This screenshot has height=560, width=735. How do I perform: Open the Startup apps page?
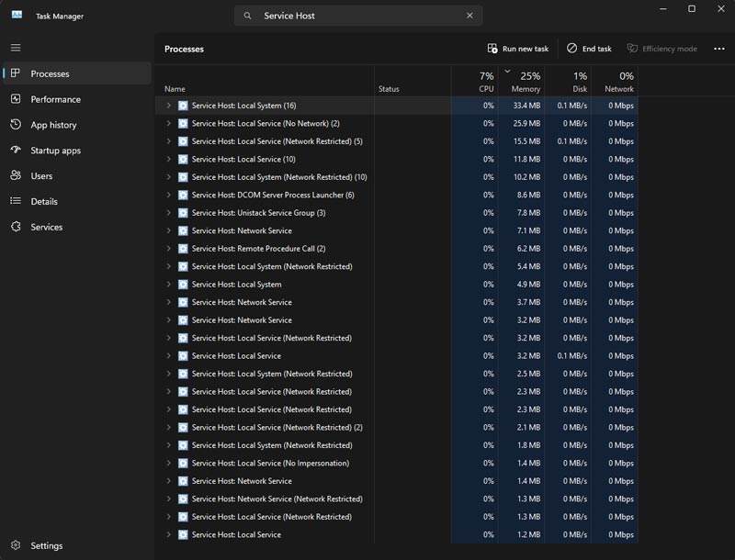coord(77,151)
